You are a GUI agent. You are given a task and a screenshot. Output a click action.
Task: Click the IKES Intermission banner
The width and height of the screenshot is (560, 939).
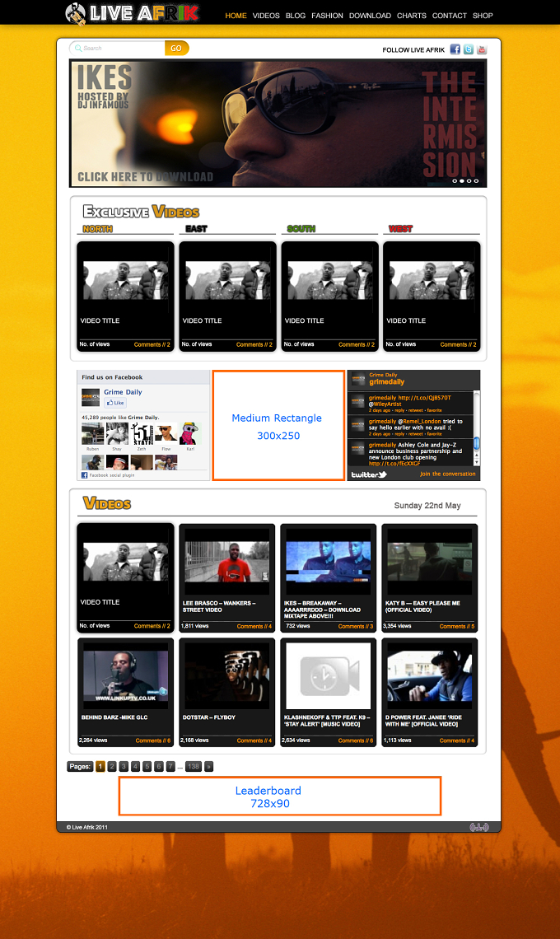[278, 123]
